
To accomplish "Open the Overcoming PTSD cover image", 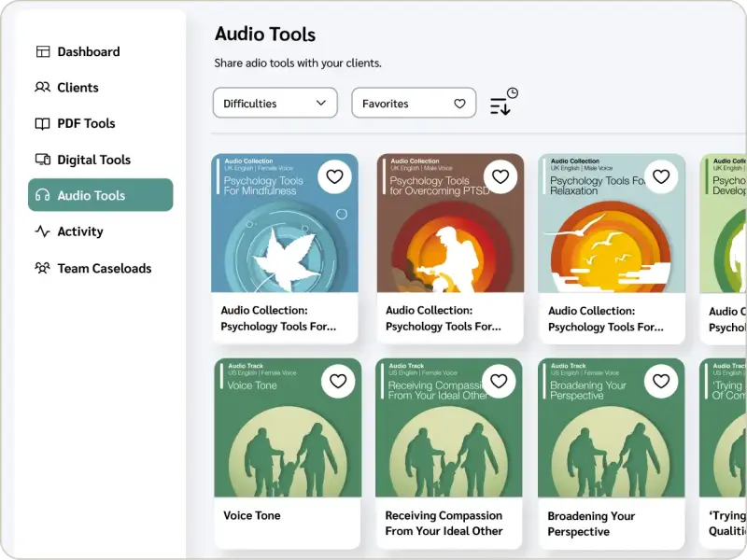I will (x=450, y=223).
